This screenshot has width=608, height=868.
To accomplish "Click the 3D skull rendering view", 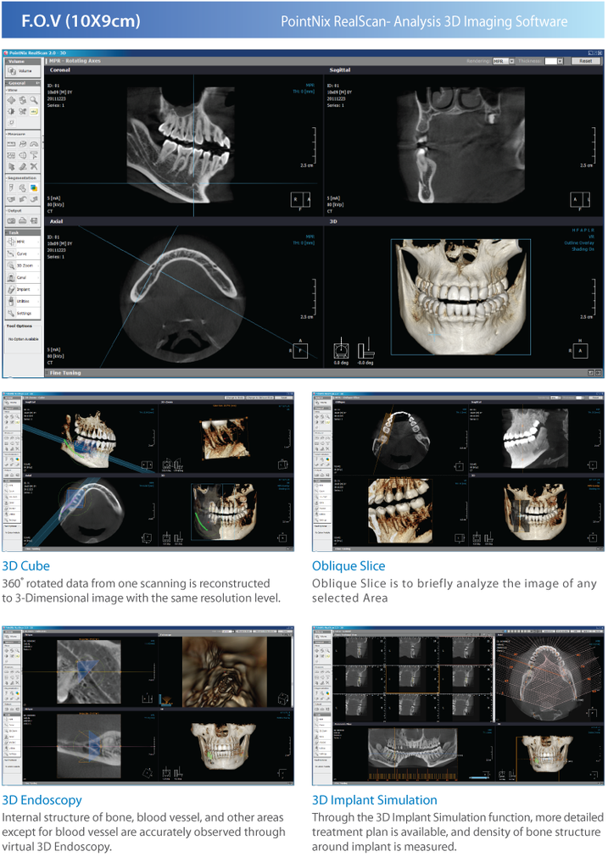I will coord(460,297).
